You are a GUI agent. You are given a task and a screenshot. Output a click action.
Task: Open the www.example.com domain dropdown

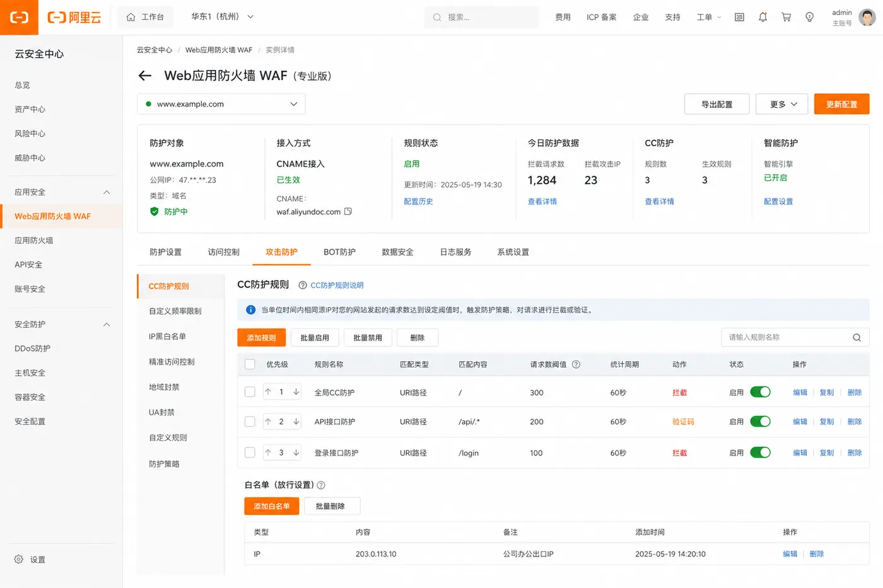click(x=221, y=104)
